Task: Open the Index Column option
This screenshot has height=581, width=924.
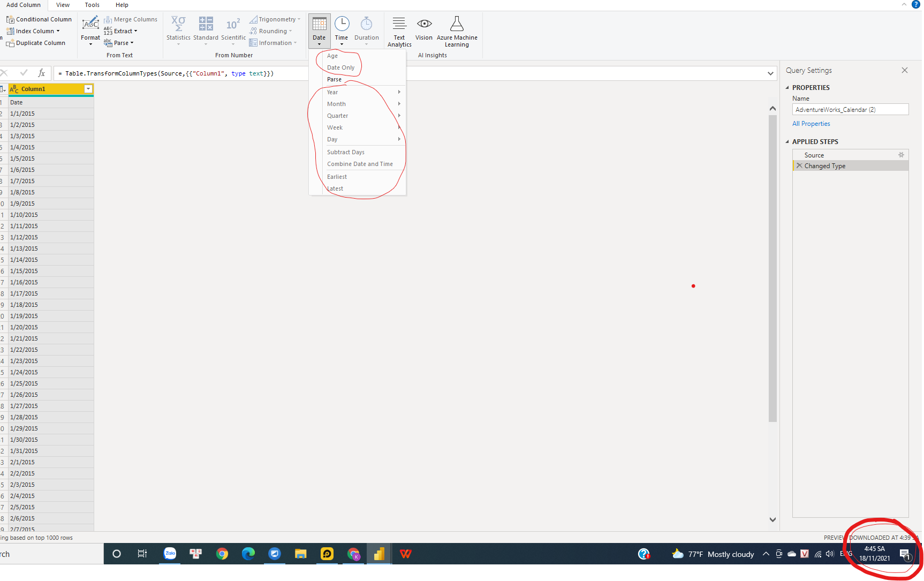Action: [x=34, y=31]
